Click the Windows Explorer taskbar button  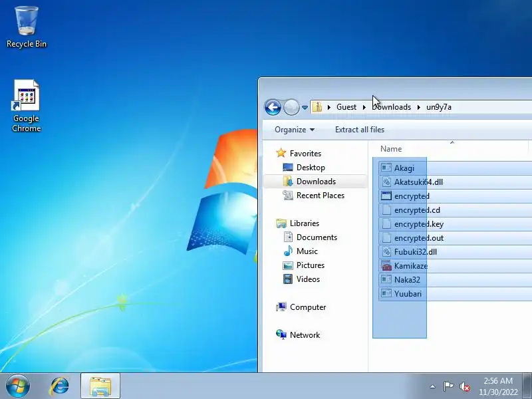tap(100, 386)
